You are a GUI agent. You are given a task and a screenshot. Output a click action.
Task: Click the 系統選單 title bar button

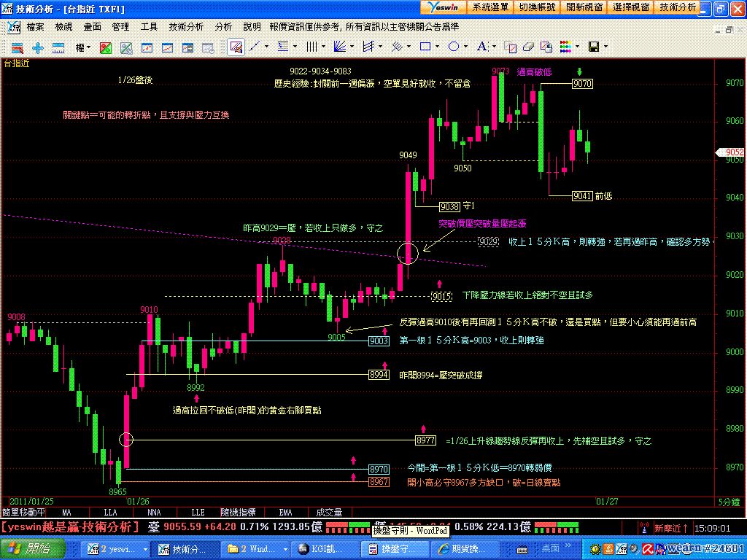coord(490,7)
